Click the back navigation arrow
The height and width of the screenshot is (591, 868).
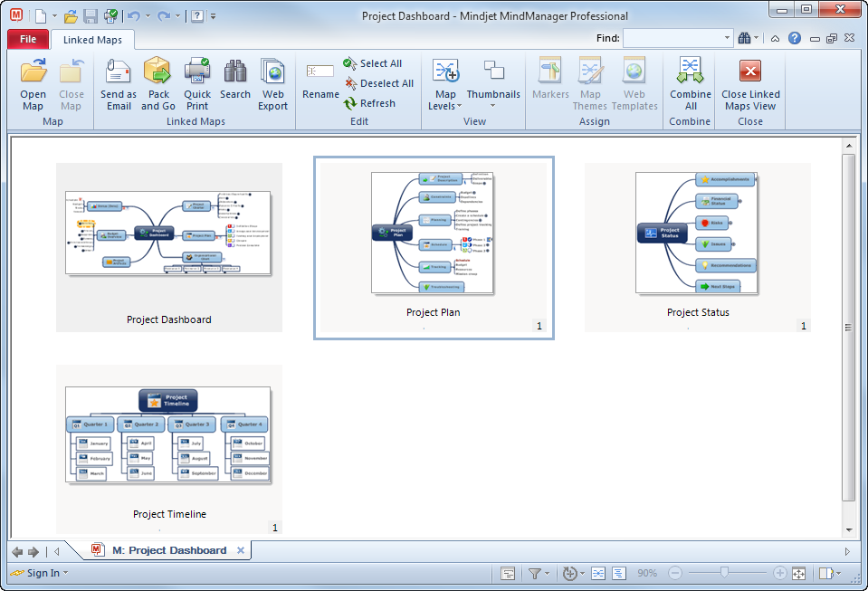[x=17, y=552]
